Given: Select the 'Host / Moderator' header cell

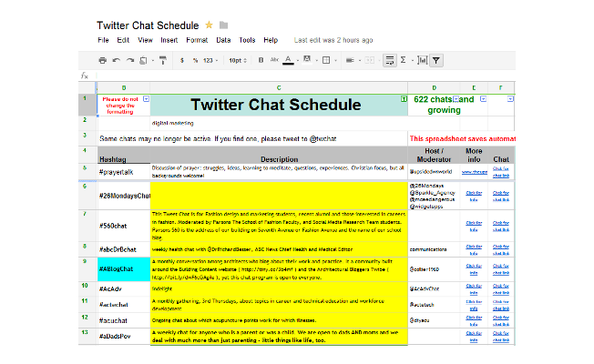Looking at the screenshot, I should (x=435, y=155).
